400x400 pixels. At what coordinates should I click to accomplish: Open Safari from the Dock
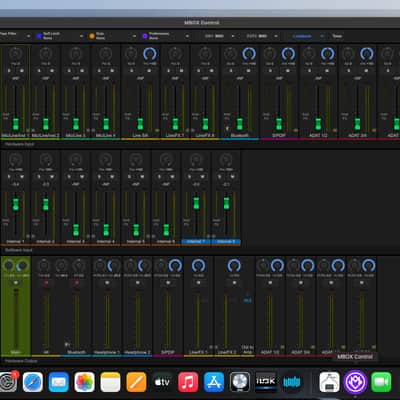pos(33,382)
